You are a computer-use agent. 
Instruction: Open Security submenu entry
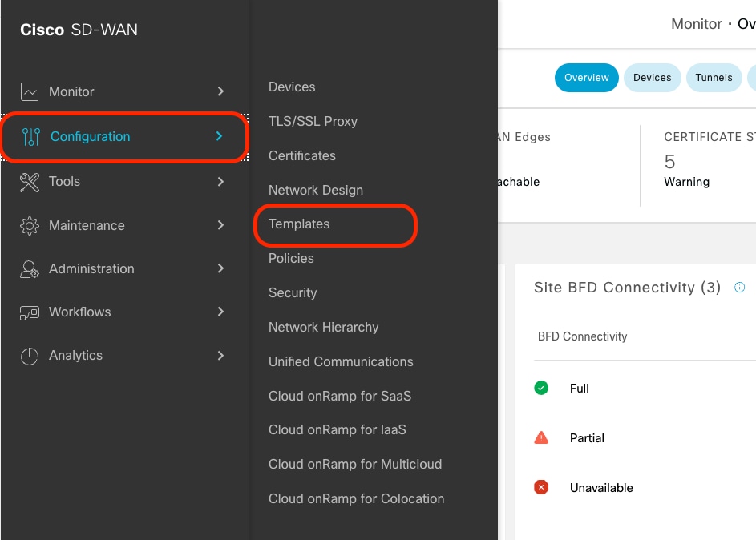[x=293, y=293]
